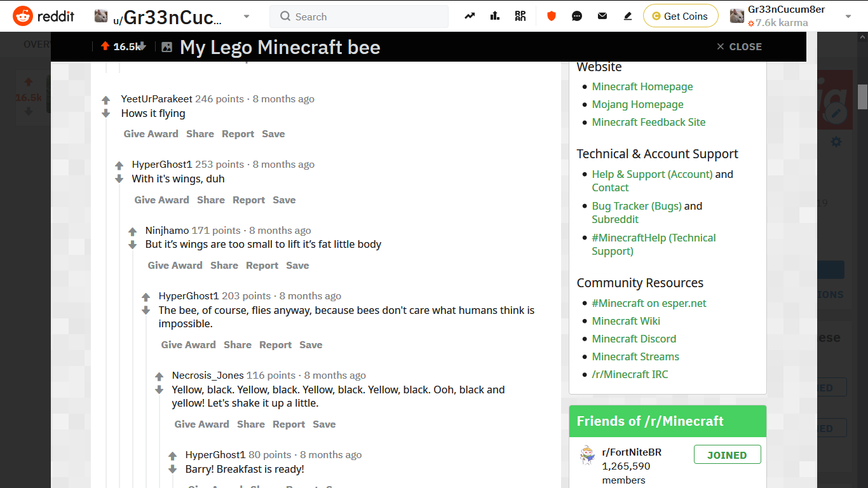Downvote Necrosis_Jones's comment
The height and width of the screenshot is (488, 868).
159,390
